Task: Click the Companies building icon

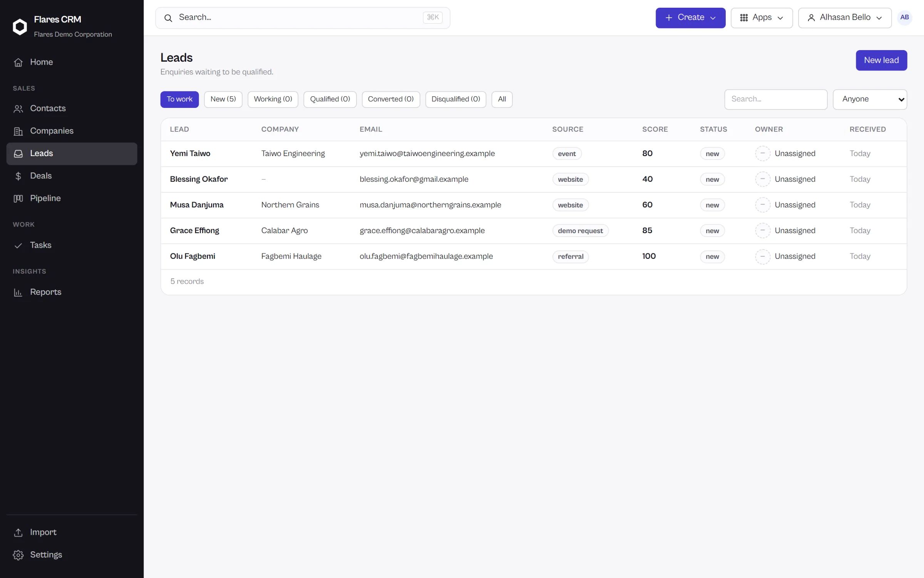Action: pos(18,131)
